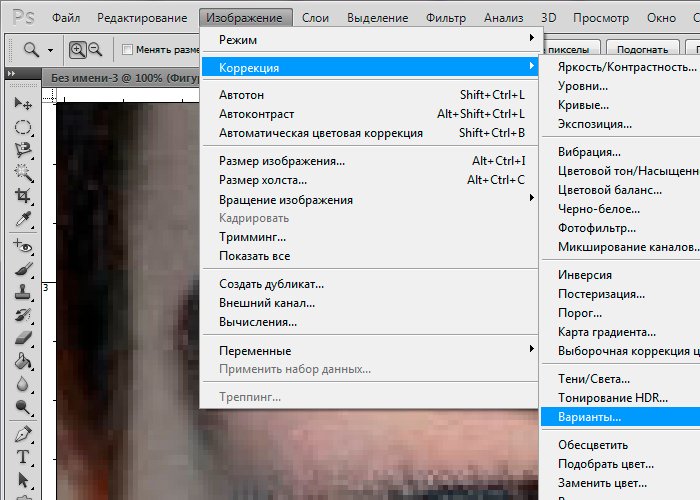This screenshot has height=500, width=700.
Task: Open the Zoom tool preset dropdown arrow
Action: 49,50
